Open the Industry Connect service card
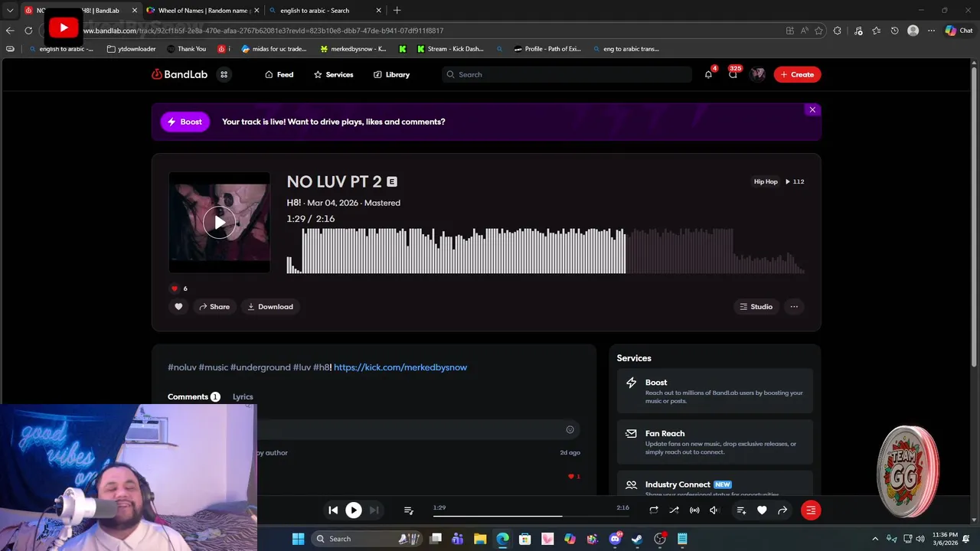The height and width of the screenshot is (551, 980). [x=714, y=485]
